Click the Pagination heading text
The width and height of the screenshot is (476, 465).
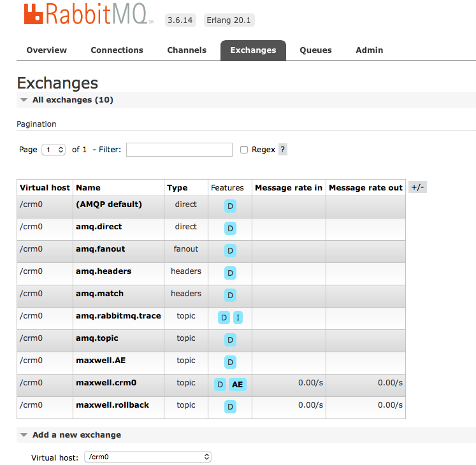[36, 124]
